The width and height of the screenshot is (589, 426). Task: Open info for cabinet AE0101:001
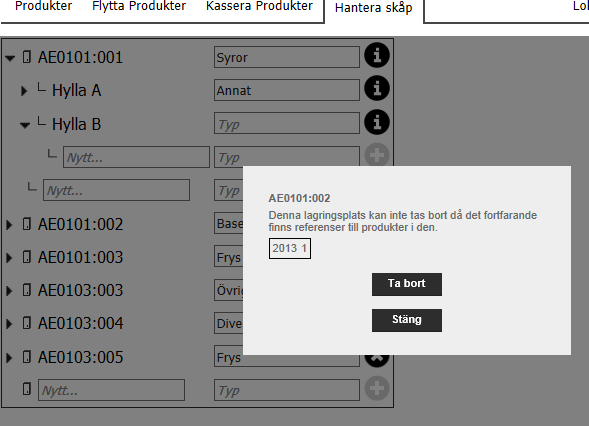pyautogui.click(x=377, y=55)
